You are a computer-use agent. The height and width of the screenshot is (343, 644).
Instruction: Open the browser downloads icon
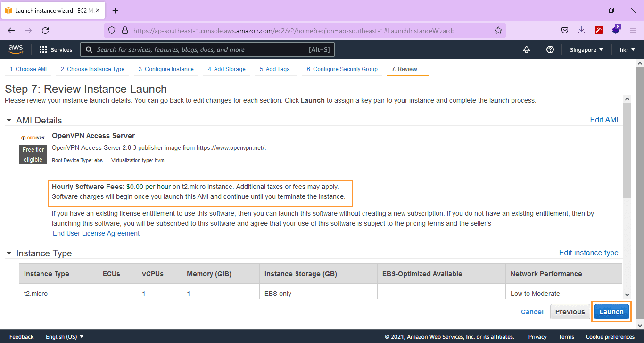click(x=582, y=31)
